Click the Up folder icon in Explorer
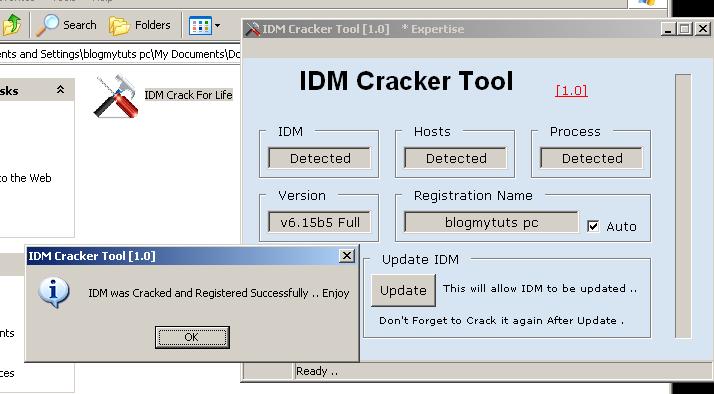714x394 pixels. coord(12,25)
